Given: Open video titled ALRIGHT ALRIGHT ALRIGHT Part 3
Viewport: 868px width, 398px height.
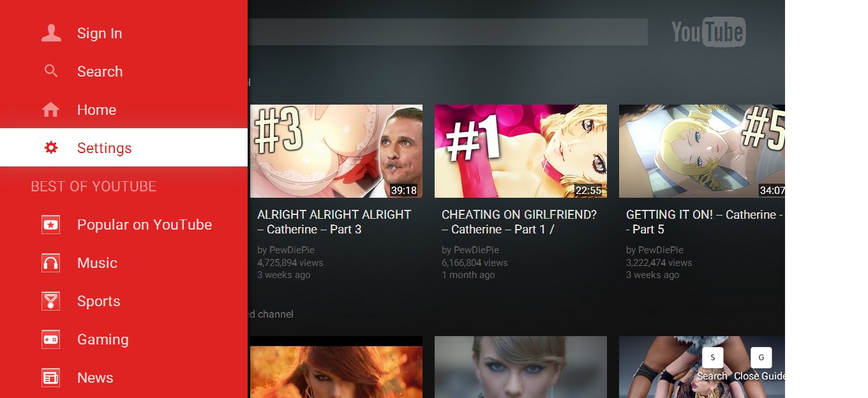Looking at the screenshot, I should 334,222.
